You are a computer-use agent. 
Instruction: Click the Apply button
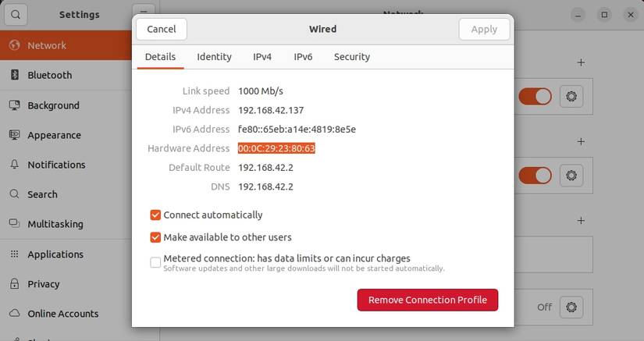pos(484,29)
